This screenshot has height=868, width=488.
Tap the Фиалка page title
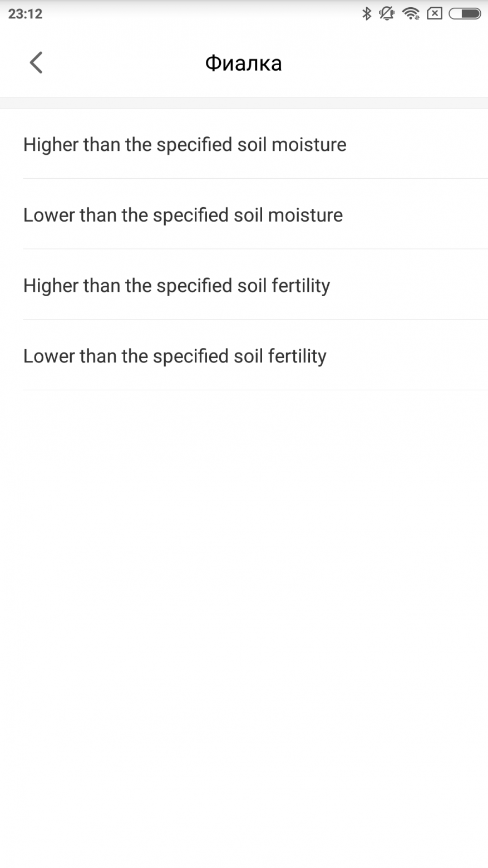tap(243, 63)
